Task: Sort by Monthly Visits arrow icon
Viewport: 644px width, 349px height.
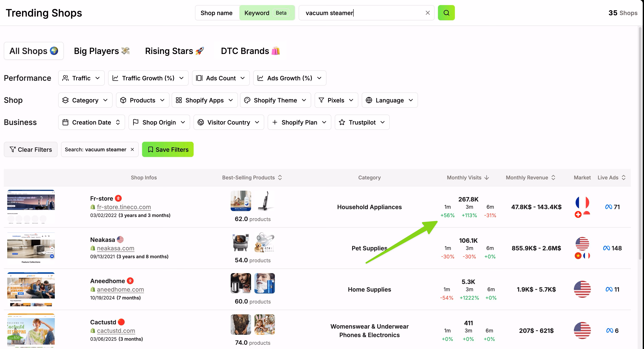Action: (486, 178)
